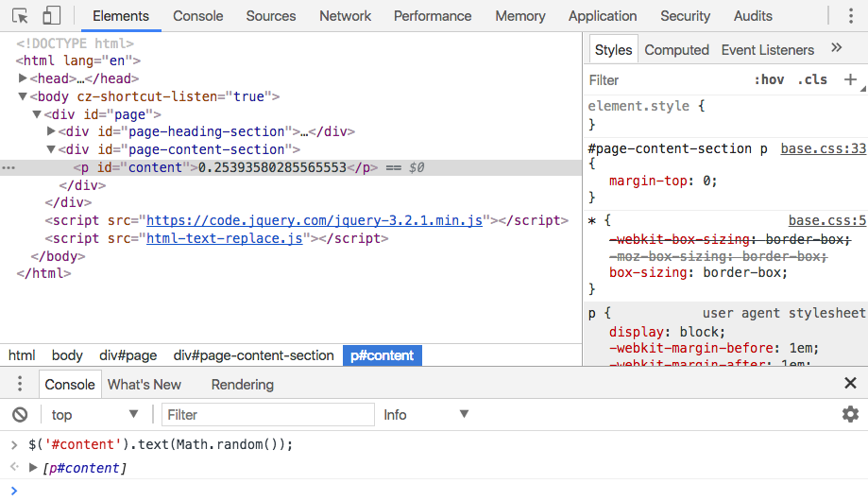This screenshot has height=501, width=868.
Task: Open console drawer three-dot menu
Action: (20, 384)
